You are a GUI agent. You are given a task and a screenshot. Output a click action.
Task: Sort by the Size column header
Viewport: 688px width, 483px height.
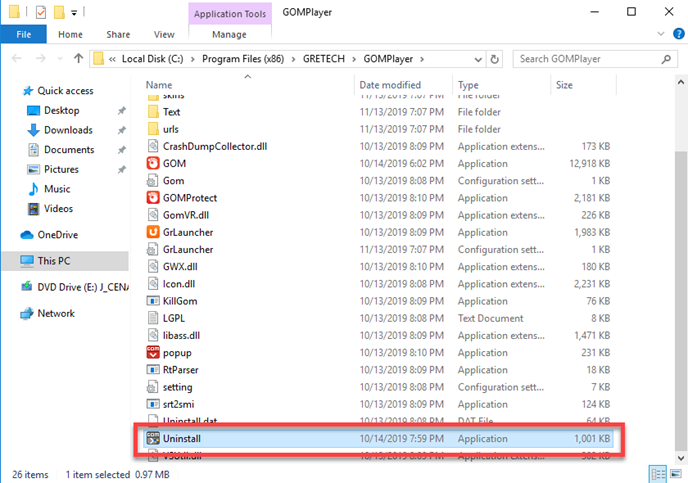click(564, 85)
